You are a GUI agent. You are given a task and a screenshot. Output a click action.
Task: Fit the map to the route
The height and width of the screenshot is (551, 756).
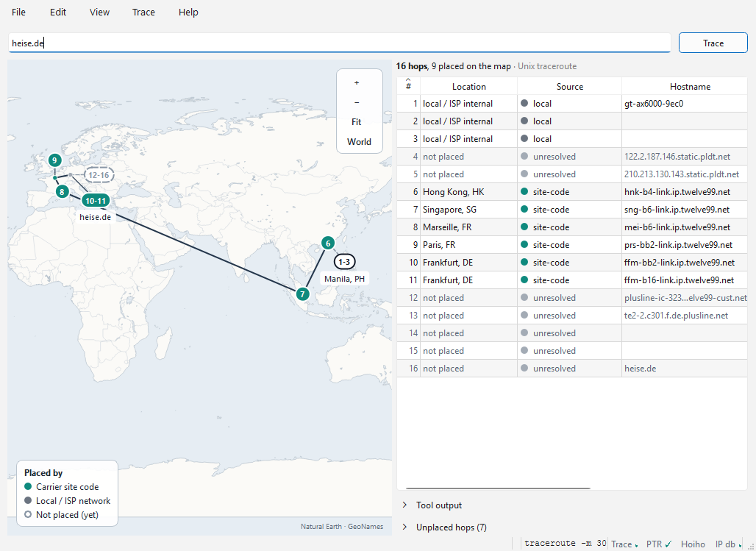pos(357,122)
